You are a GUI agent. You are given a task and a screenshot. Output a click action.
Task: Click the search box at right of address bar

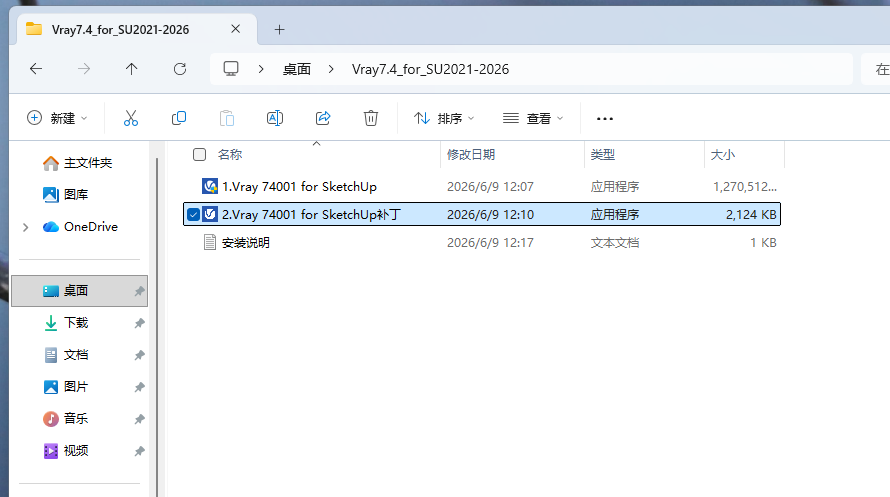coord(876,69)
